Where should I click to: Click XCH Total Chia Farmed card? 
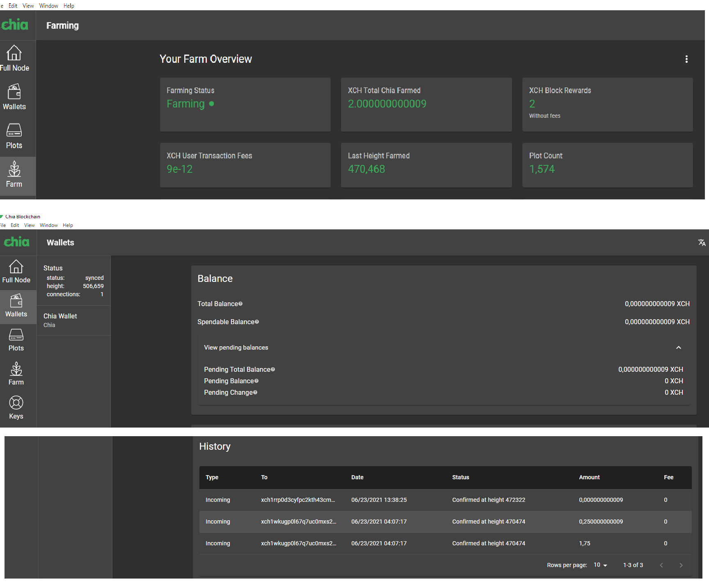point(426,105)
